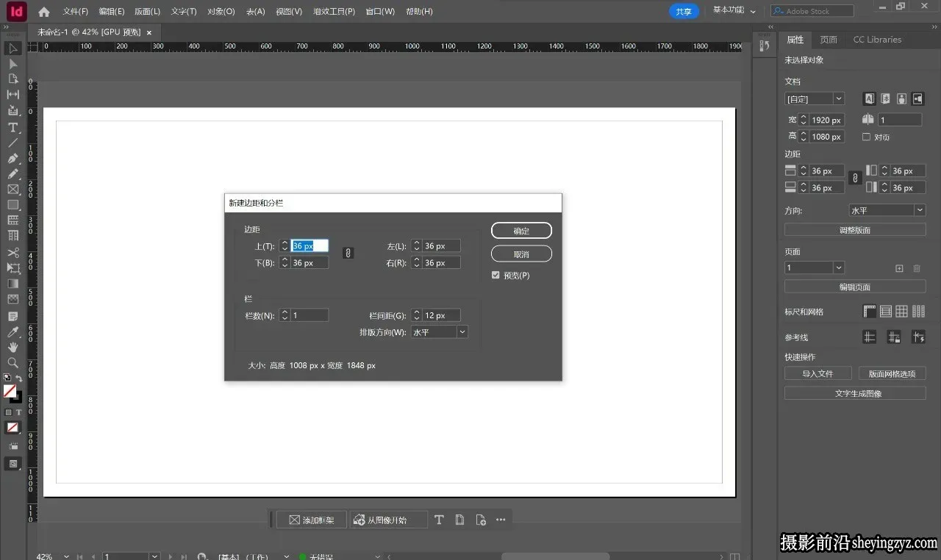Click the 从图像开始 button
The width and height of the screenshot is (941, 560).
click(x=388, y=520)
